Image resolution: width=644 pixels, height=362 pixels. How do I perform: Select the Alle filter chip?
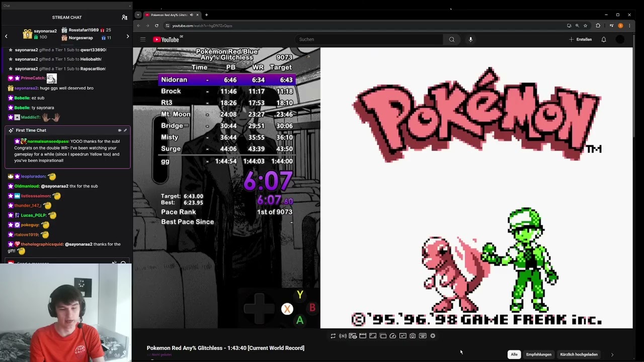pos(514,354)
